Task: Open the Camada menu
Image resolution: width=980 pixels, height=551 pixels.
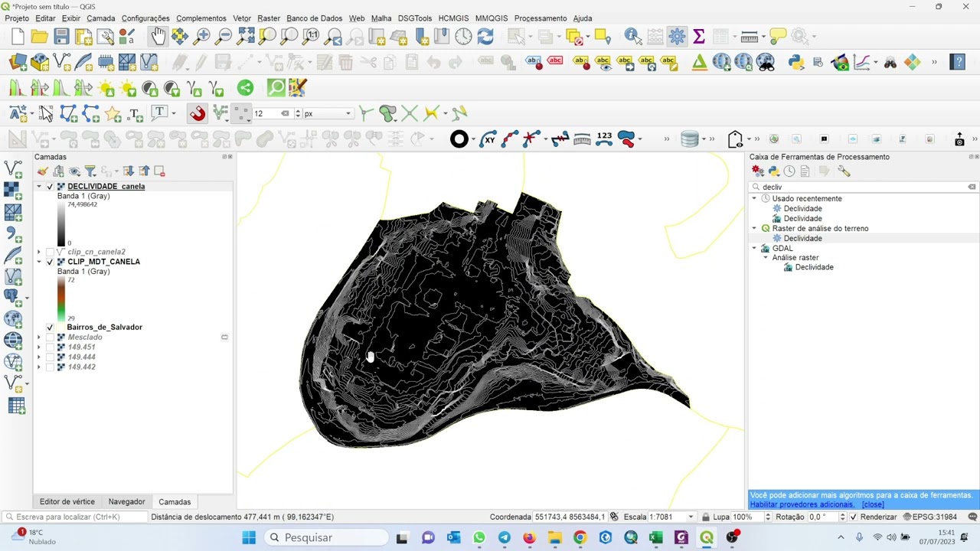Action: pos(101,18)
